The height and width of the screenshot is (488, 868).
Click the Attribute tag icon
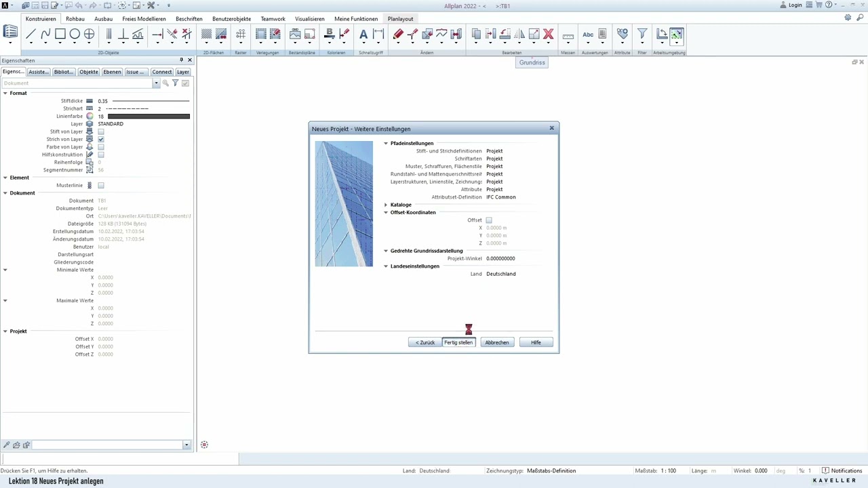[622, 34]
